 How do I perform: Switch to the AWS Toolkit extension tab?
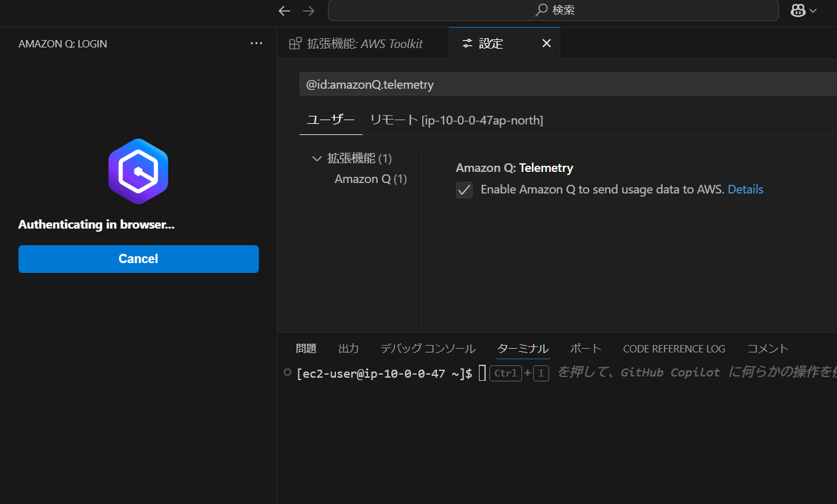(x=363, y=43)
